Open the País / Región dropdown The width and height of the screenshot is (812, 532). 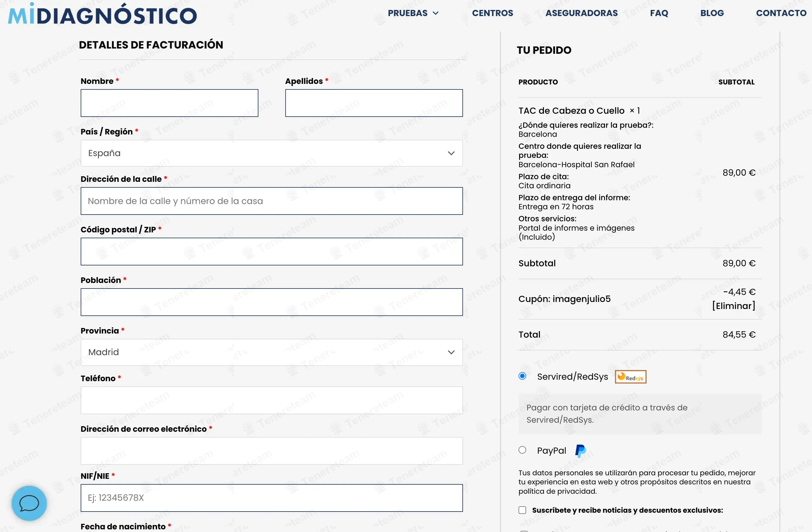(272, 153)
